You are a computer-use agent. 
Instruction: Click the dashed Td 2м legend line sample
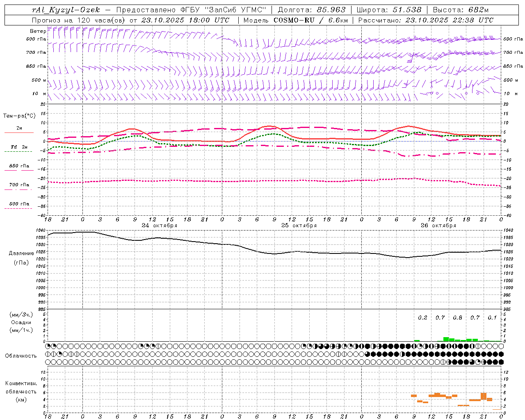18,152
